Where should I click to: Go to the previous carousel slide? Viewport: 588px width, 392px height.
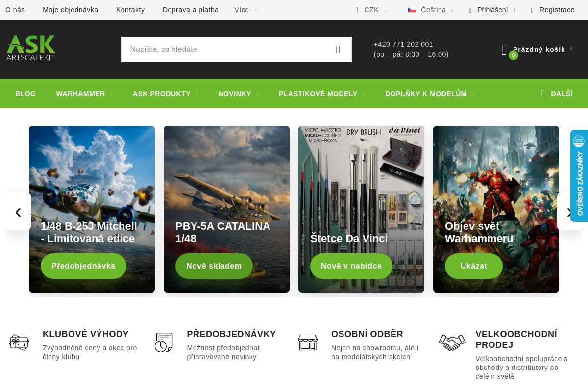tap(18, 211)
